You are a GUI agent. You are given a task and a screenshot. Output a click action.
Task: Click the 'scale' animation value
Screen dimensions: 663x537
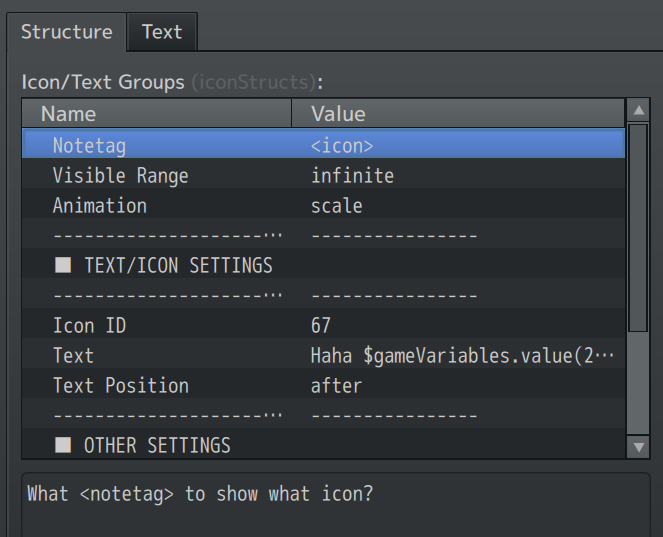click(336, 206)
